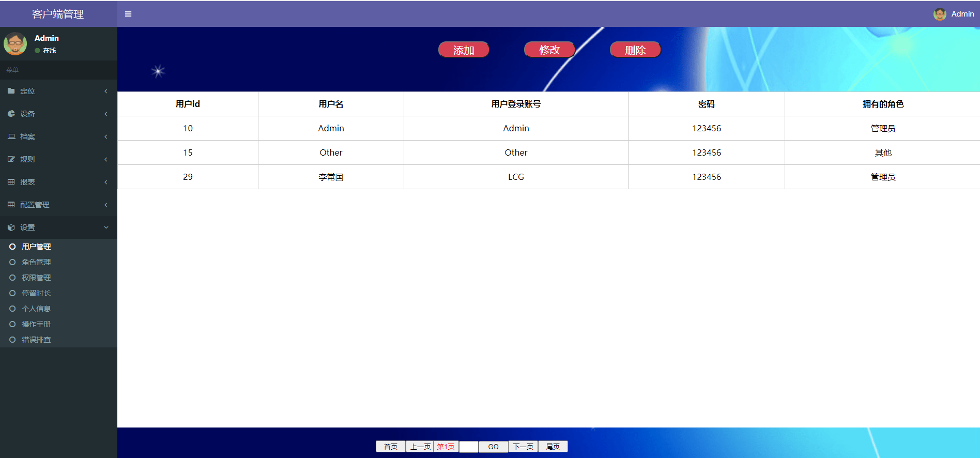Expand the 配置管理 menu chevron
Image resolution: width=980 pixels, height=458 pixels.
106,205
